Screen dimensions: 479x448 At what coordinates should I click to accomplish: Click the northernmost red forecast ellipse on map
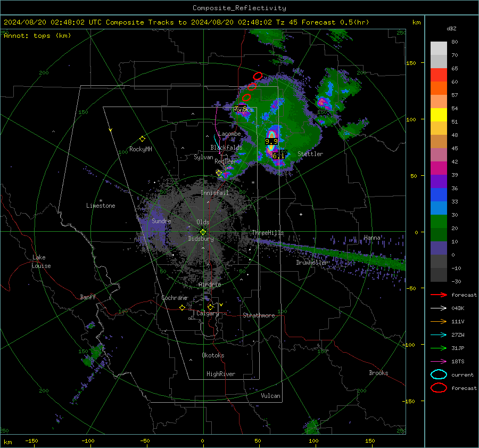point(258,76)
